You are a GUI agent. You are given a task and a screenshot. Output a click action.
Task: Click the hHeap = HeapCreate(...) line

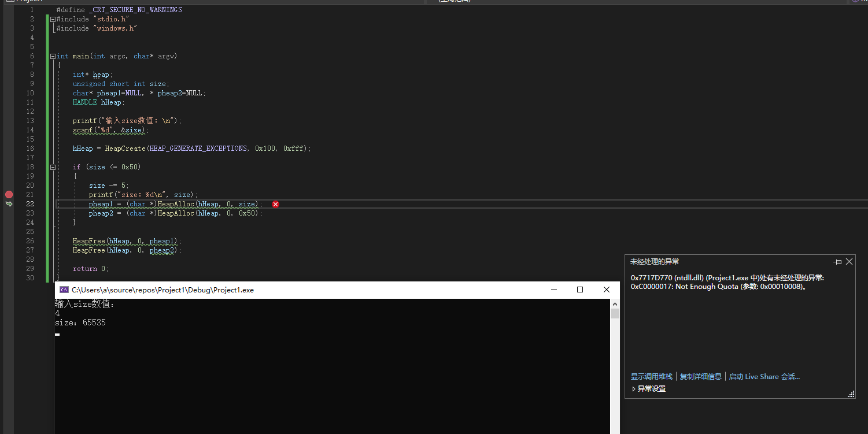point(192,149)
